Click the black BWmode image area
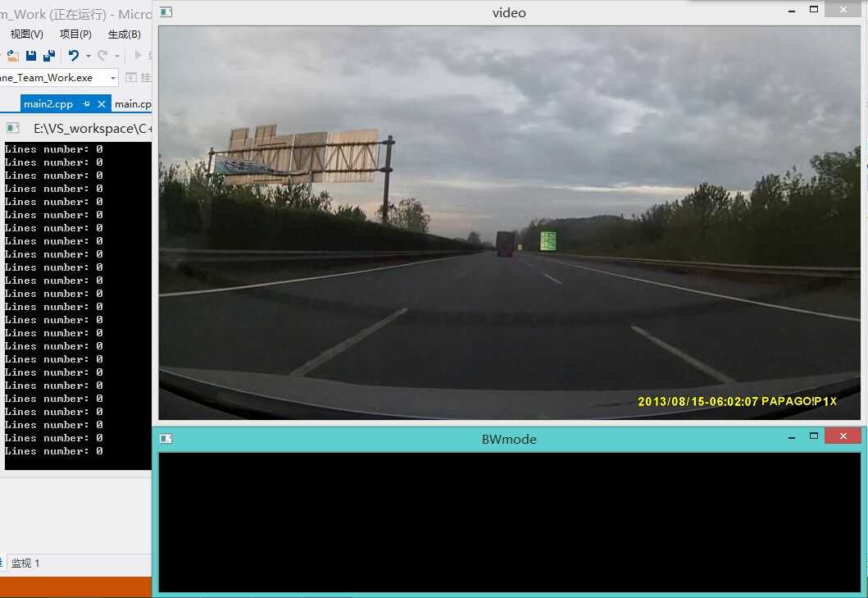This screenshot has height=598, width=868. (509, 523)
